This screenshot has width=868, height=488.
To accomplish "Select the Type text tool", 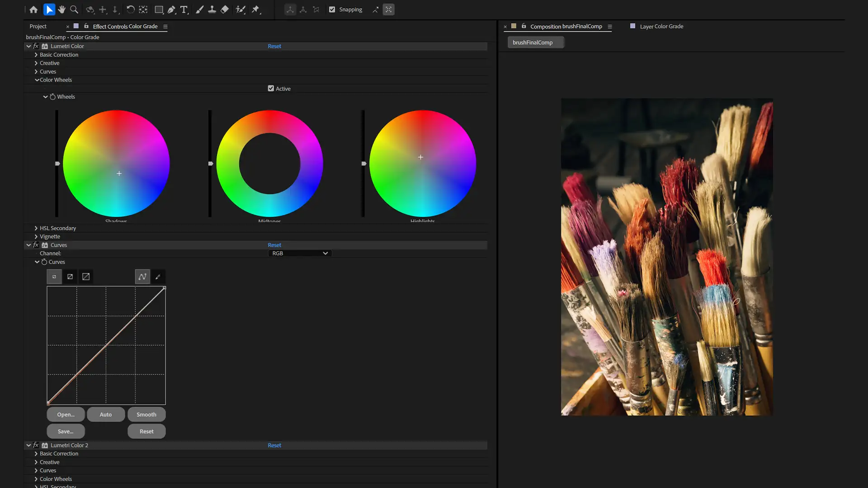I will tap(184, 9).
